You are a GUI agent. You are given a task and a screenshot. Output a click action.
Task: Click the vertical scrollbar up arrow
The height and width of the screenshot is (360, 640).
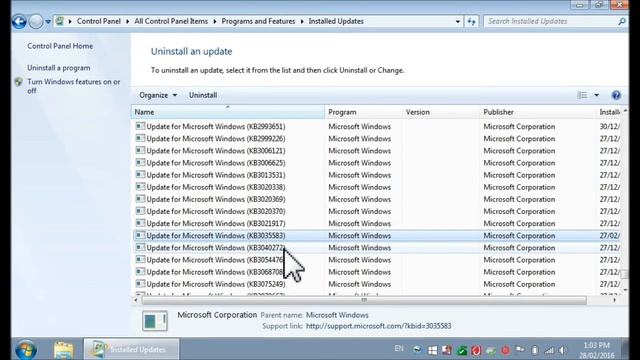[x=625, y=111]
